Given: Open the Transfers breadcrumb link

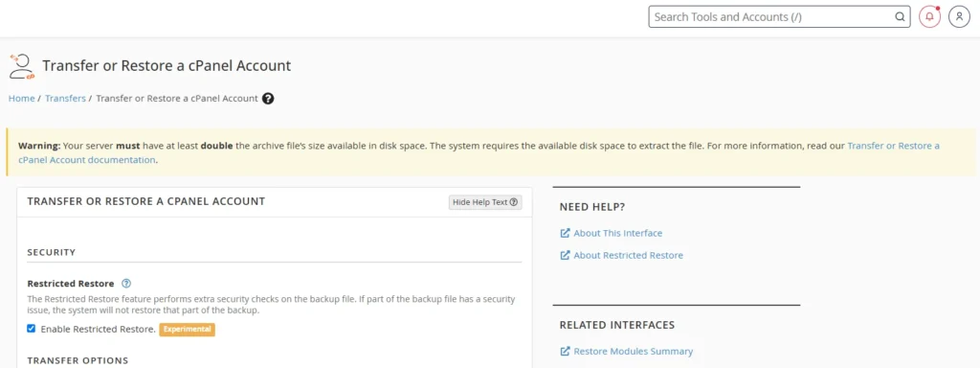Looking at the screenshot, I should click(65, 99).
